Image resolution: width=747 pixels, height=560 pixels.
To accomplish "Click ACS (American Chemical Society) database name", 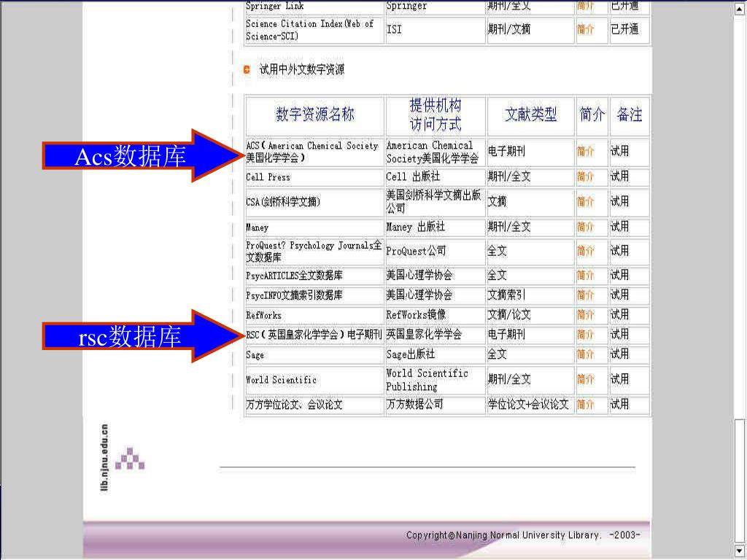I will coord(312,152).
